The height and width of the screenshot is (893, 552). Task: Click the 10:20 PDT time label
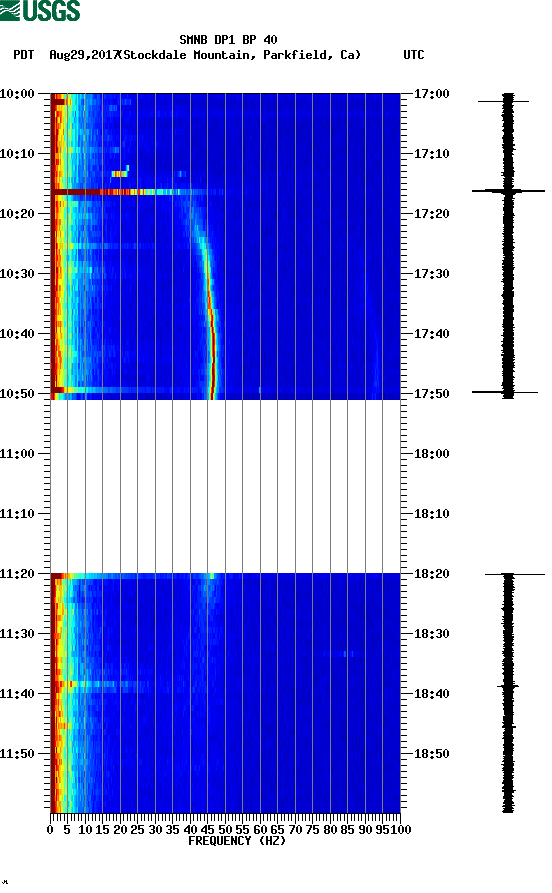[17, 214]
